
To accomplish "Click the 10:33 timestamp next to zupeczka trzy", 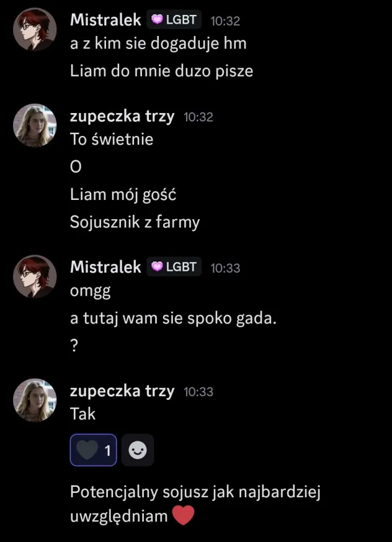I will click(198, 392).
